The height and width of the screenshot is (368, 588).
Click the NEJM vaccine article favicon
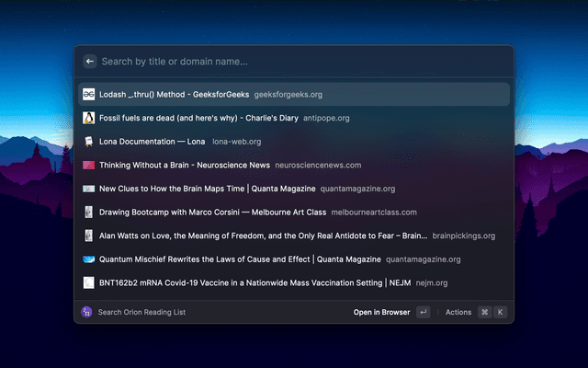[x=88, y=283]
